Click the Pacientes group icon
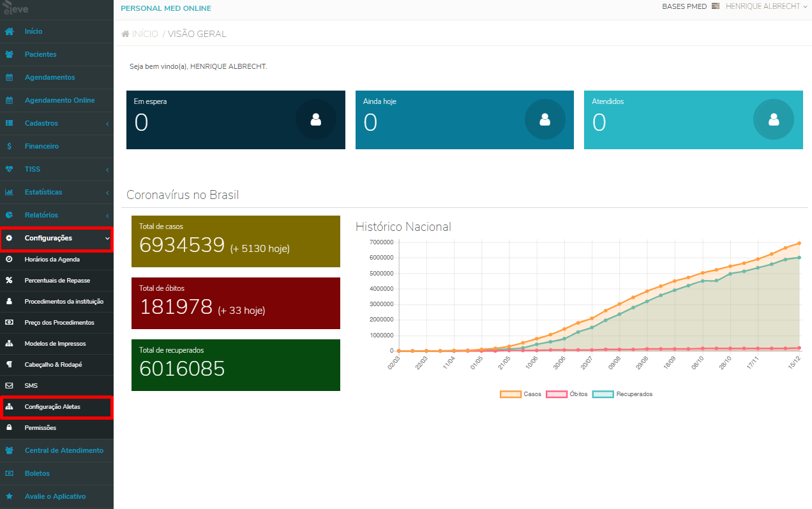Screen dimensions: 812x509 [x=10, y=54]
